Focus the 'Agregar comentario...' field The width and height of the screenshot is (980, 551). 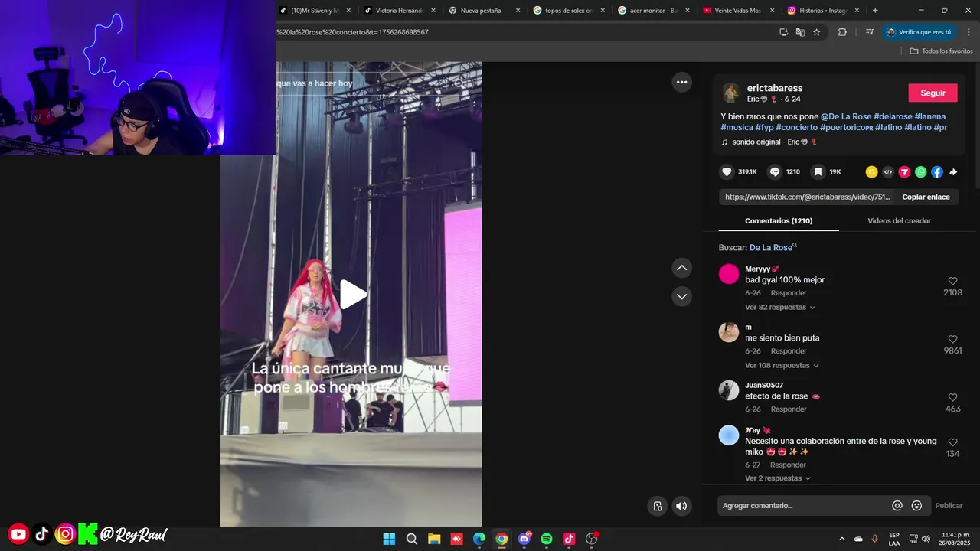(x=804, y=506)
